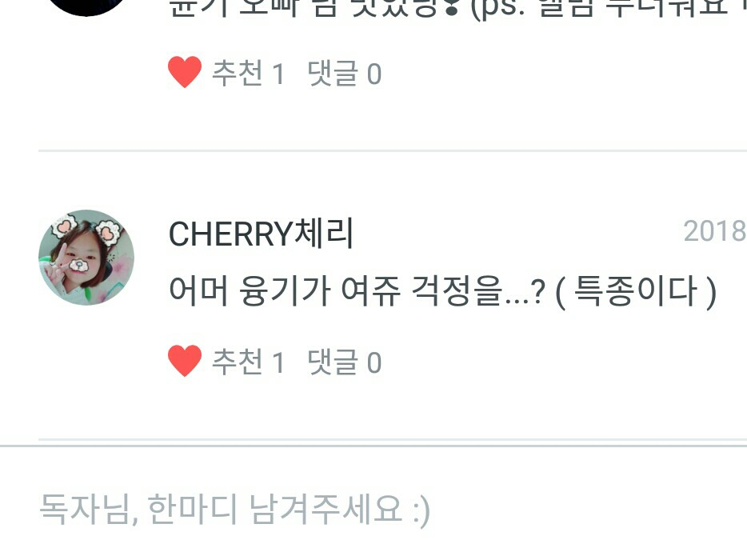This screenshot has width=747, height=560.
Task: Open 댓글 replies on the top comment
Action: [333, 73]
